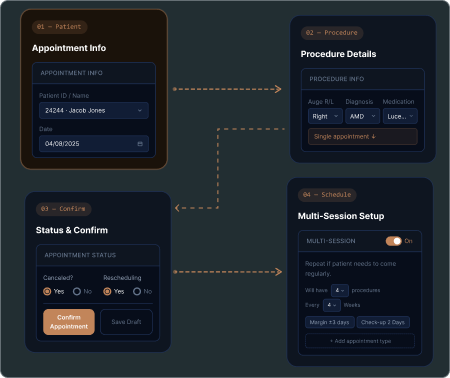The height and width of the screenshot is (378, 450).
Task: Click the Multi-Session Setup heading
Action: point(341,216)
